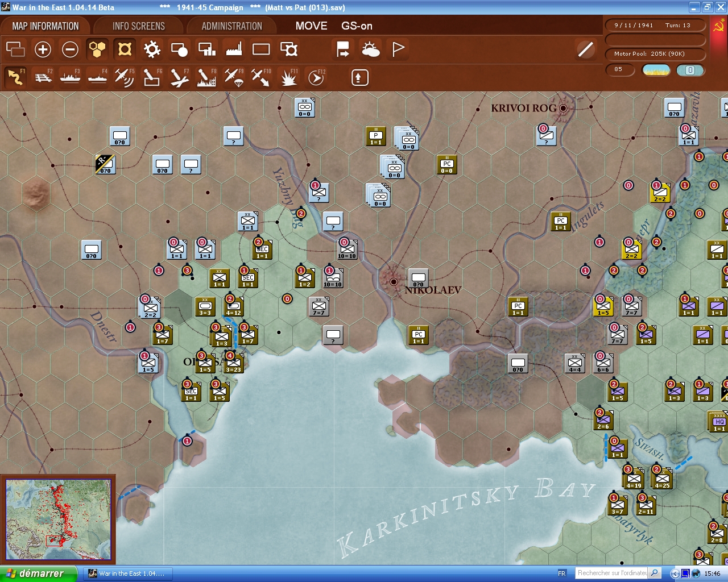Click the Soviet hammer and sickle flag
The height and width of the screenshot is (582, 728).
tap(718, 26)
